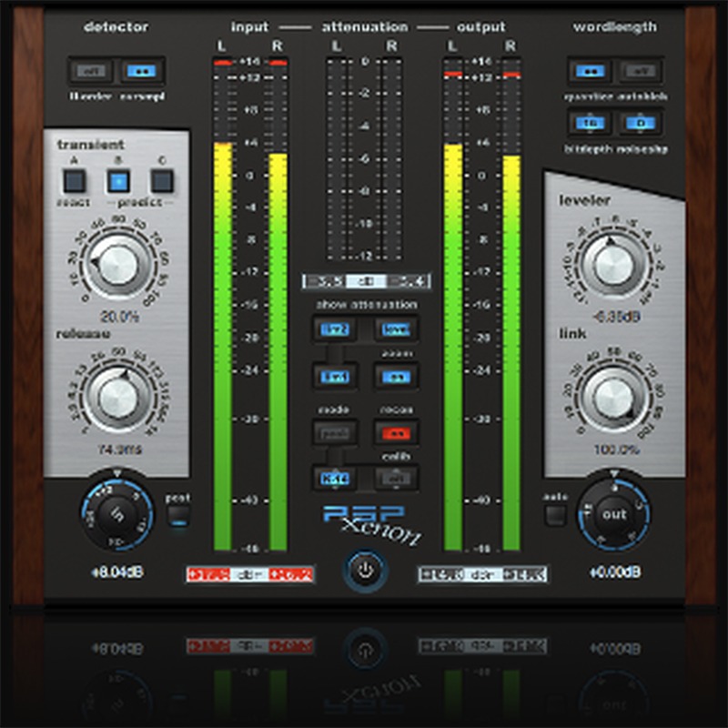The image size is (728, 728).
Task: Click the input gain value '+8.04dB'
Action: click(x=117, y=572)
